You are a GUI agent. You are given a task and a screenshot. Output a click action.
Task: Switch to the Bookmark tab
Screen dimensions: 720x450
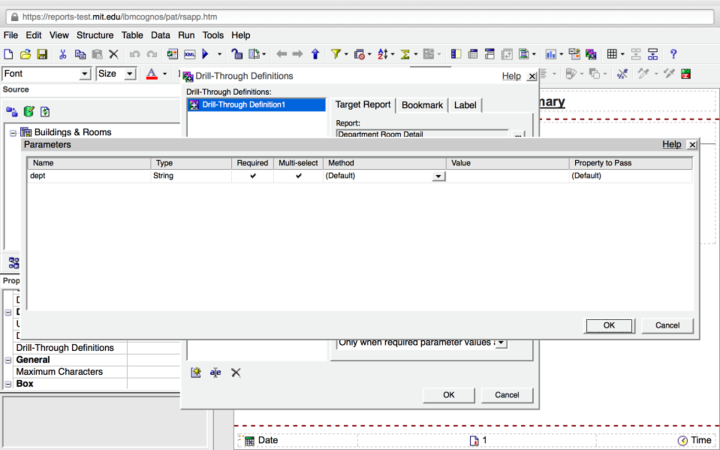tap(422, 105)
